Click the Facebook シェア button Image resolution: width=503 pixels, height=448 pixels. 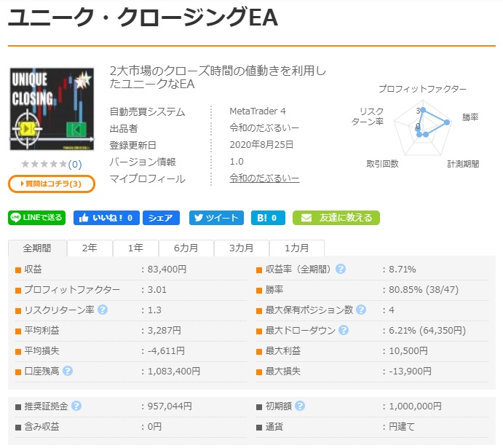pyautogui.click(x=161, y=218)
